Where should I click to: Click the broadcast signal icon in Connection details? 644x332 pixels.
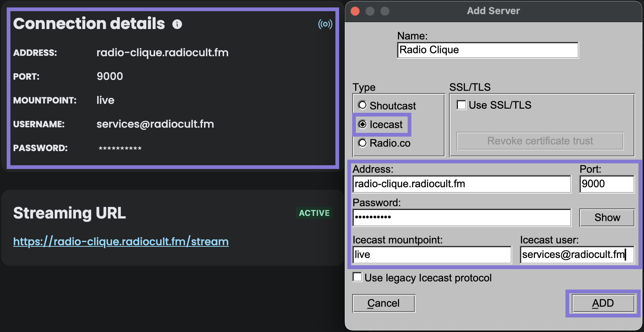point(325,24)
